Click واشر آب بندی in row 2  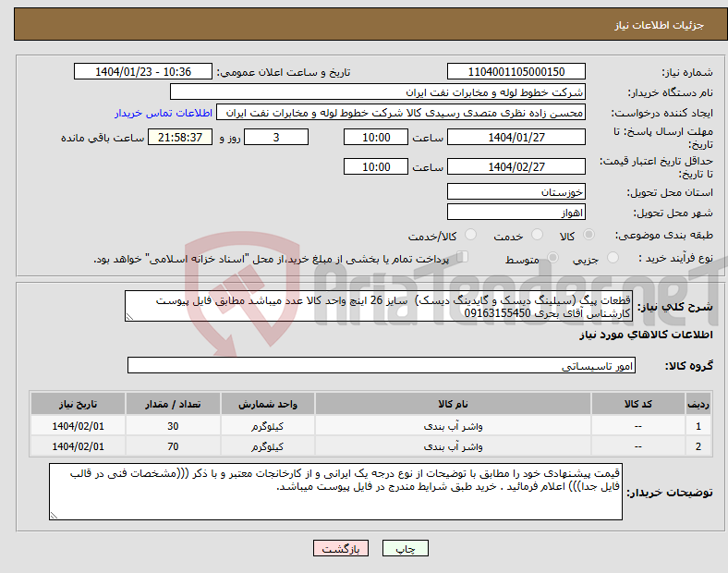pyautogui.click(x=453, y=446)
